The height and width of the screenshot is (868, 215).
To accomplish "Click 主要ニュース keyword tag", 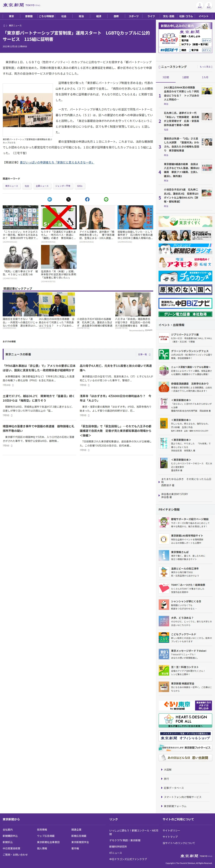I will pyautogui.click(x=42, y=186).
